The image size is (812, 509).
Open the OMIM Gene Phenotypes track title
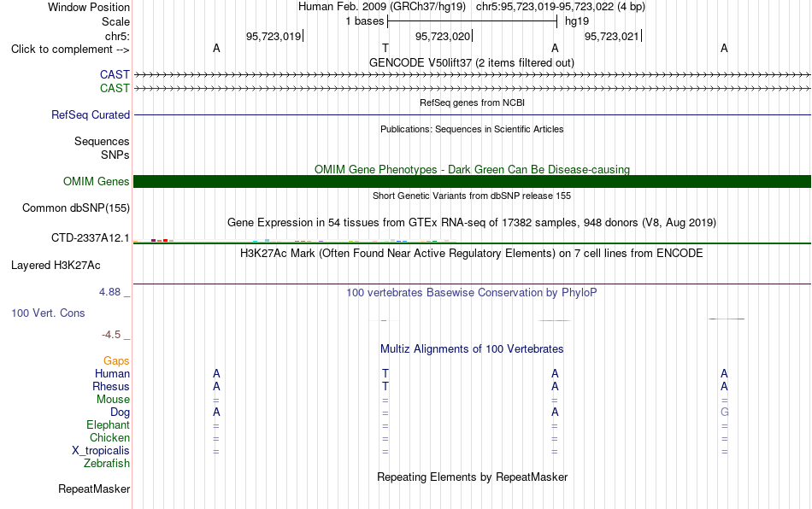(x=472, y=169)
